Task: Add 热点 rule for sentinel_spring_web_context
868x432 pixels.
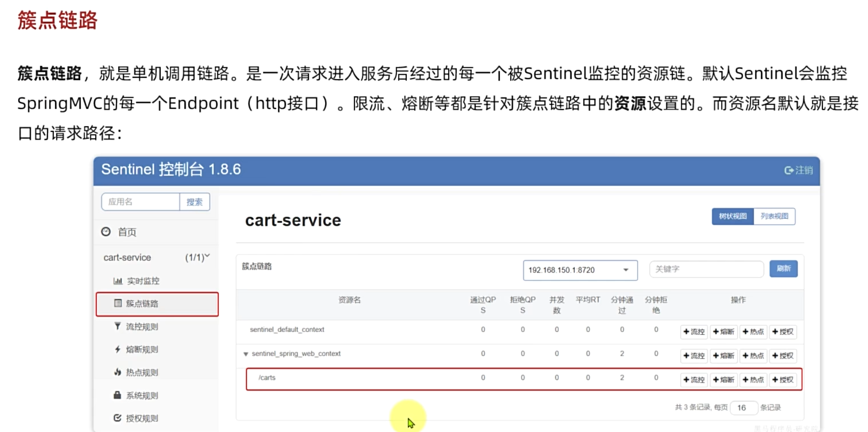Action: [x=753, y=356]
